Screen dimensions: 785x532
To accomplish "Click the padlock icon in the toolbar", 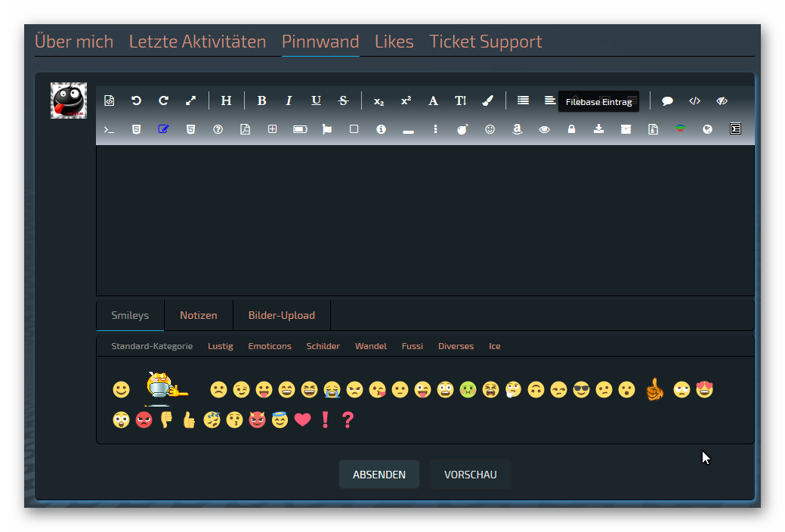I will pos(571,129).
